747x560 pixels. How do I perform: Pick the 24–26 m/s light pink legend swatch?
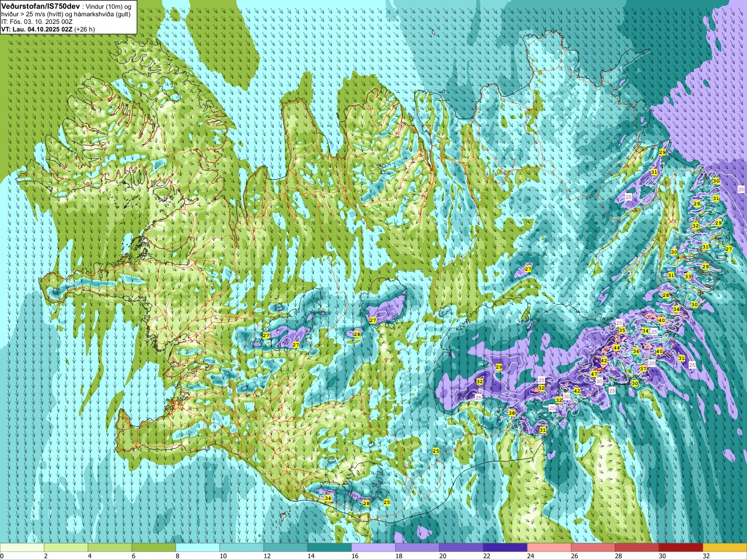pyautogui.click(x=549, y=548)
